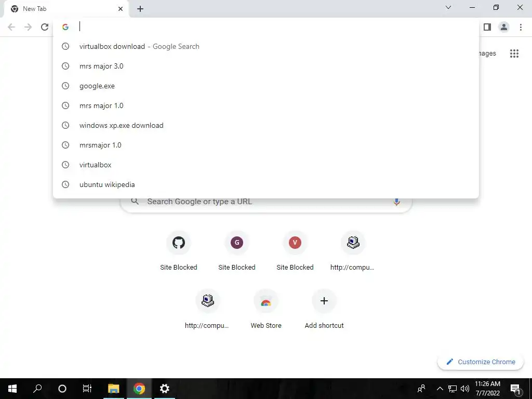
Task: Click the search magnifier in Google box
Action: 135,202
